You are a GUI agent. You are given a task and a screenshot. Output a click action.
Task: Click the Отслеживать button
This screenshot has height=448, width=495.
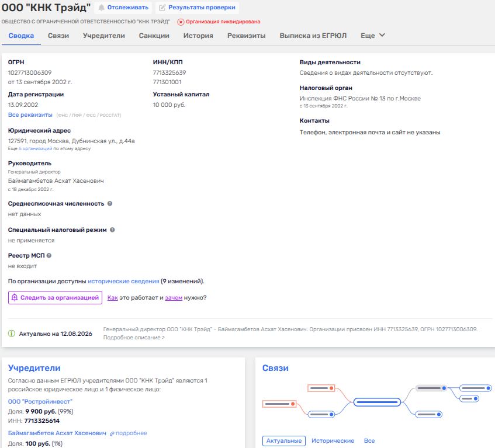[x=123, y=8]
